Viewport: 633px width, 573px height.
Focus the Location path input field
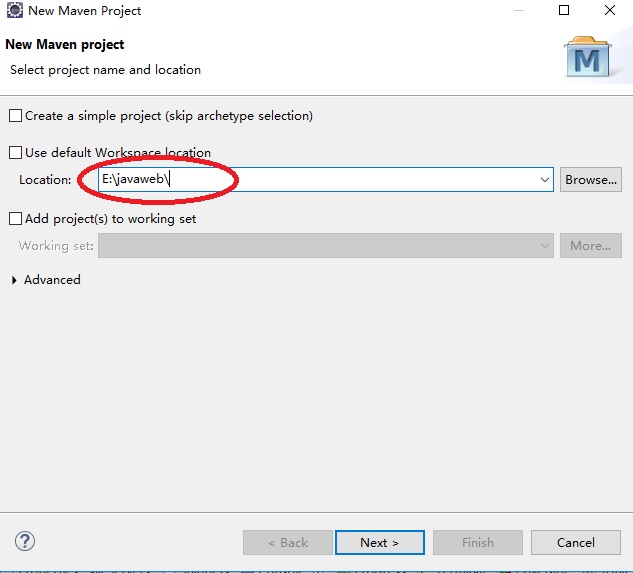click(x=318, y=180)
